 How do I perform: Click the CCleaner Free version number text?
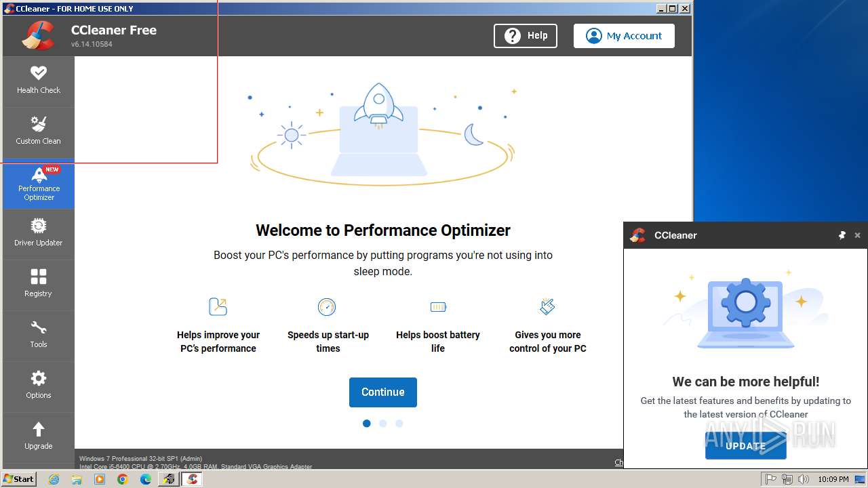point(92,44)
